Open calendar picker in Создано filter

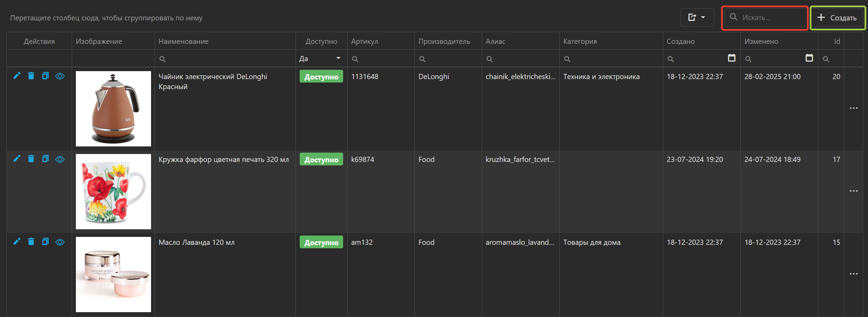[731, 58]
